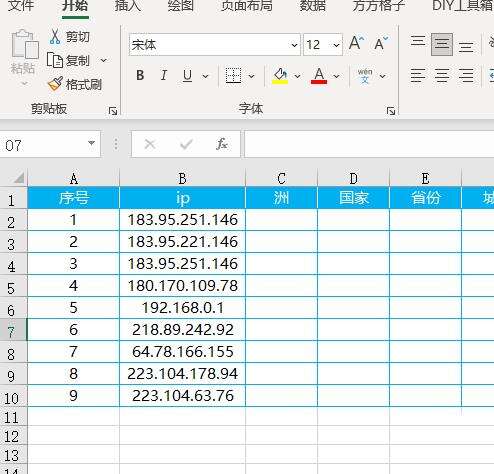
Task: Click the insert function fx icon
Action: (222, 144)
